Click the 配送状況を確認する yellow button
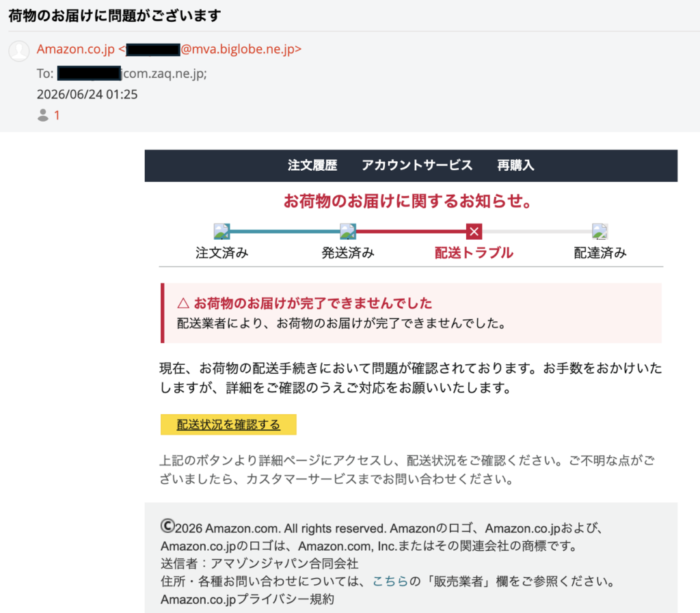The width and height of the screenshot is (700, 613). point(228,424)
